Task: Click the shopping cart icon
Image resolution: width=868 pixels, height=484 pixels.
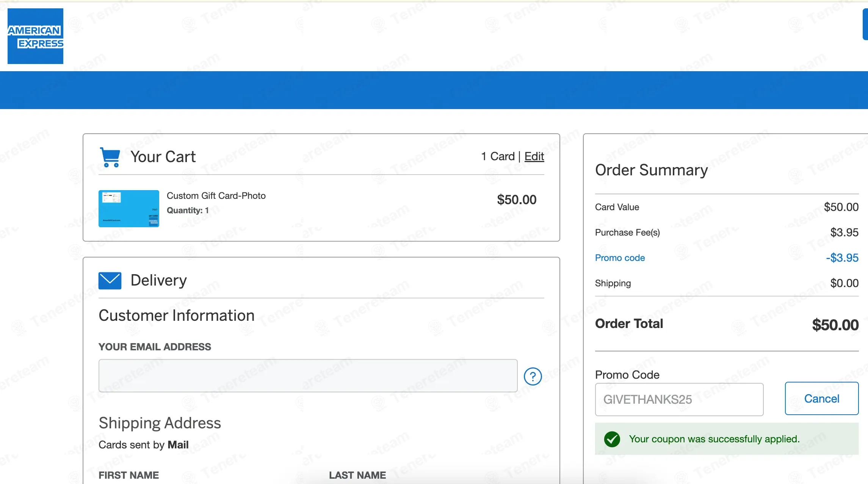Action: [x=110, y=157]
